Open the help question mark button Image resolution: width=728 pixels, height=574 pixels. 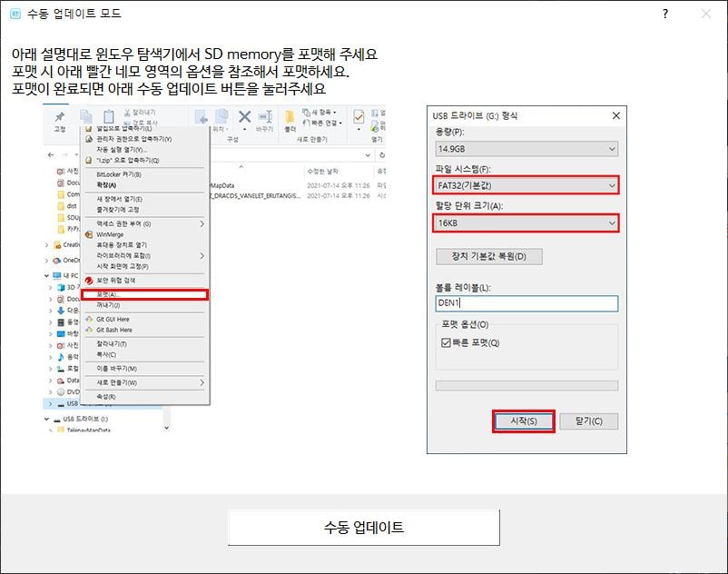point(665,14)
